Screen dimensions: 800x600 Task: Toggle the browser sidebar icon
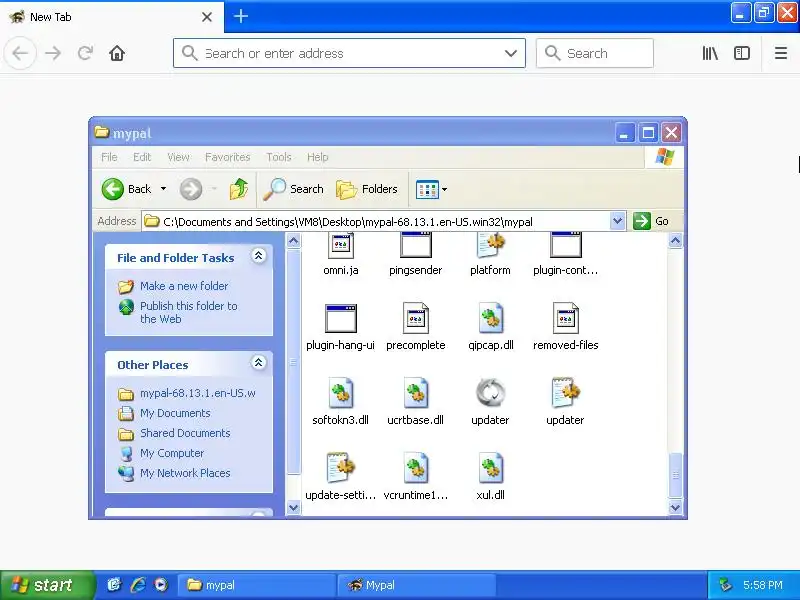pos(741,53)
